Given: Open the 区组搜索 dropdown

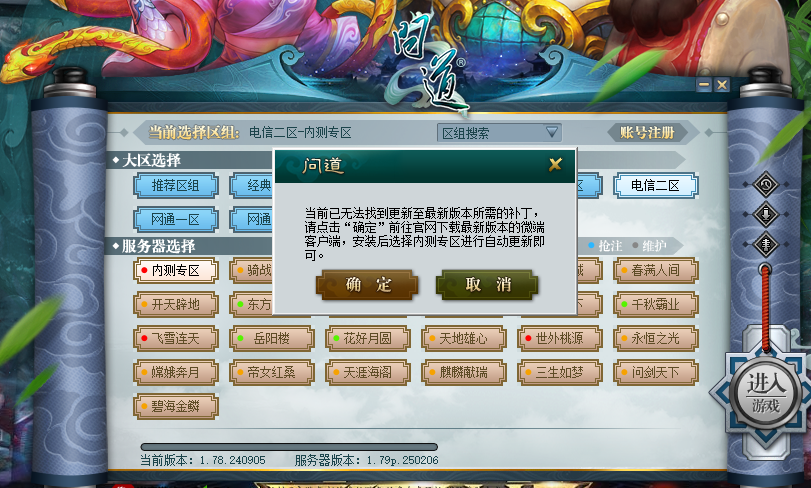Looking at the screenshot, I should tap(499, 133).
